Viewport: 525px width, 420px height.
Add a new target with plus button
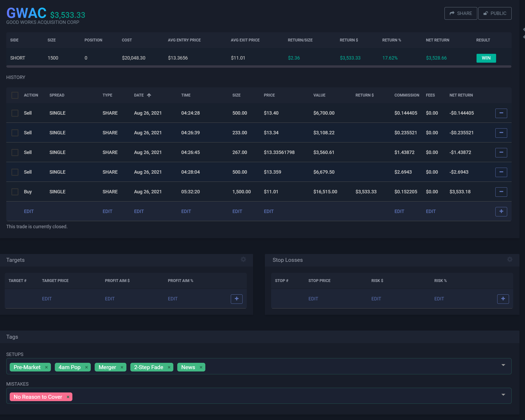coord(236,299)
